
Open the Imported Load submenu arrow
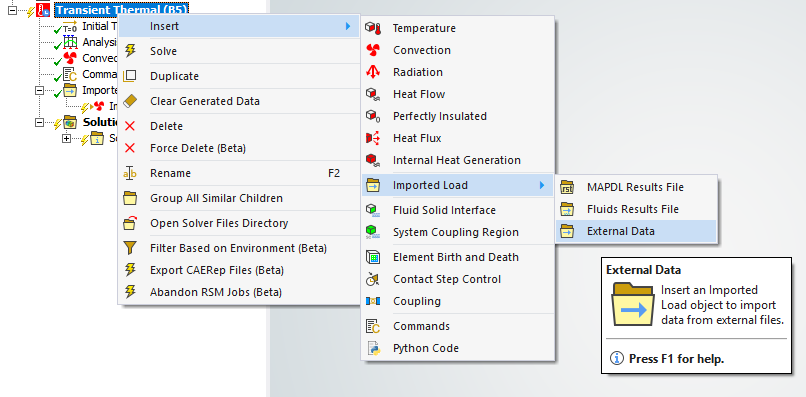pos(542,185)
